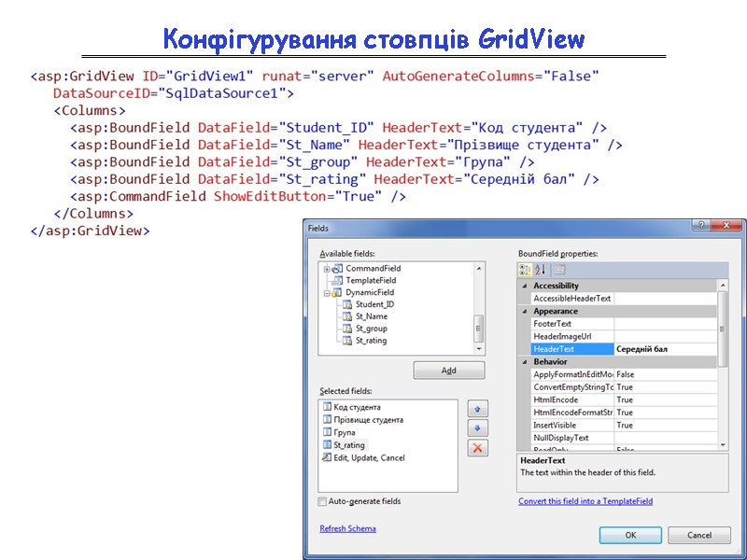Select Student_ID in available fields tree
Image resolution: width=747 pixels, height=560 pixels.
coord(374,304)
